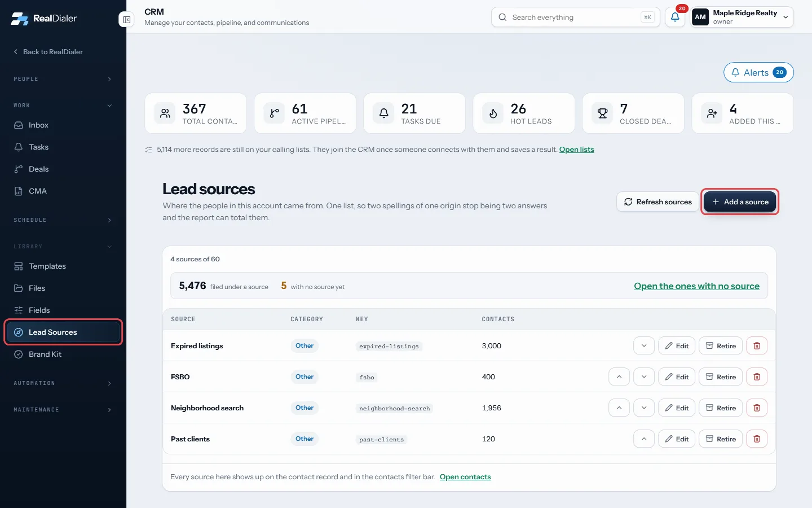Collapse the Library sidebar section

tap(63, 247)
